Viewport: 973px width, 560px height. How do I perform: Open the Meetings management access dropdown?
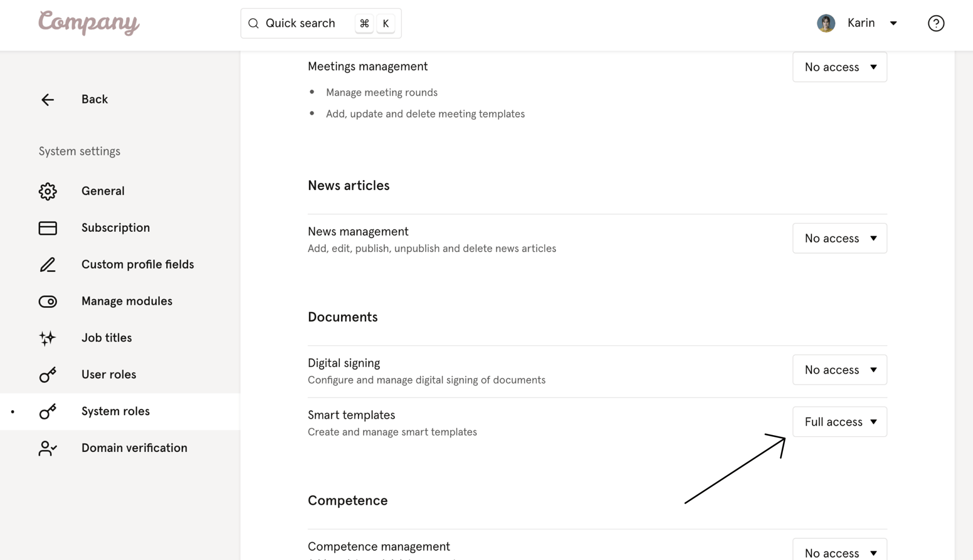pos(839,67)
